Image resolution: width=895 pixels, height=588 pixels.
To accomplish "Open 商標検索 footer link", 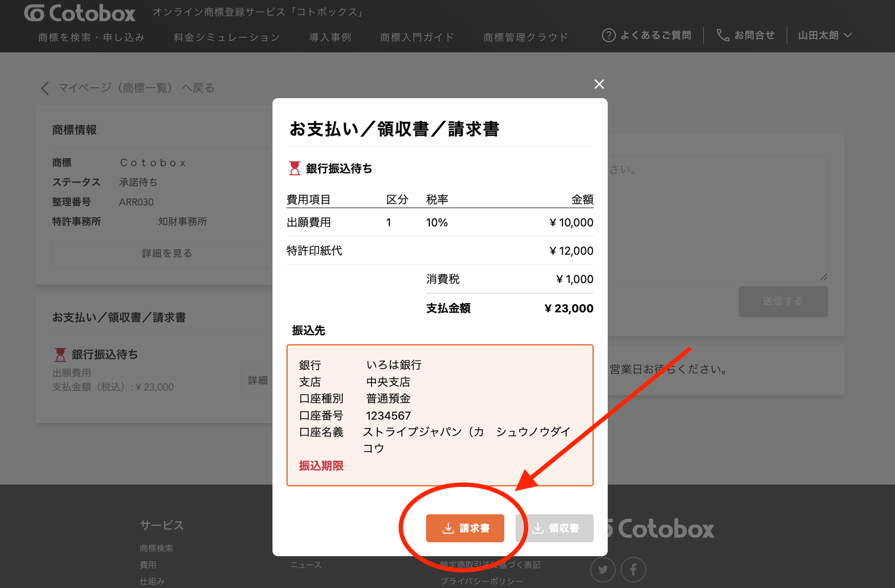I will pos(156,548).
